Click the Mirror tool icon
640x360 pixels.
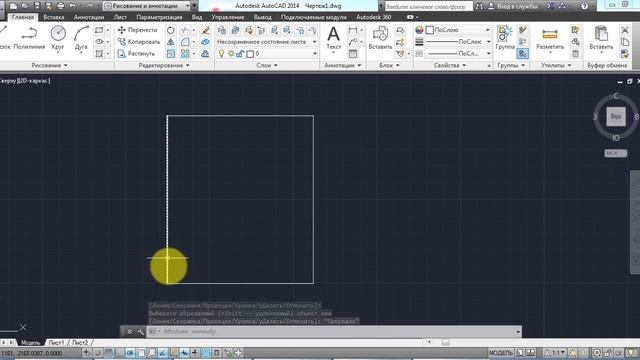coord(171,42)
